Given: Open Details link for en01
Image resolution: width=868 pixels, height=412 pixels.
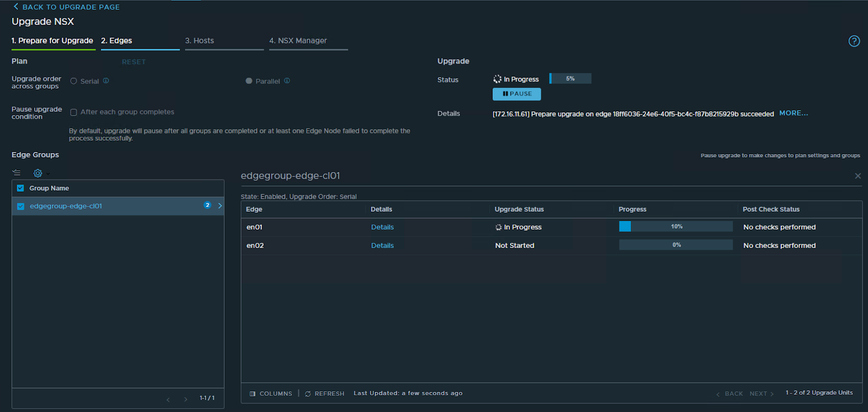Looking at the screenshot, I should (382, 227).
